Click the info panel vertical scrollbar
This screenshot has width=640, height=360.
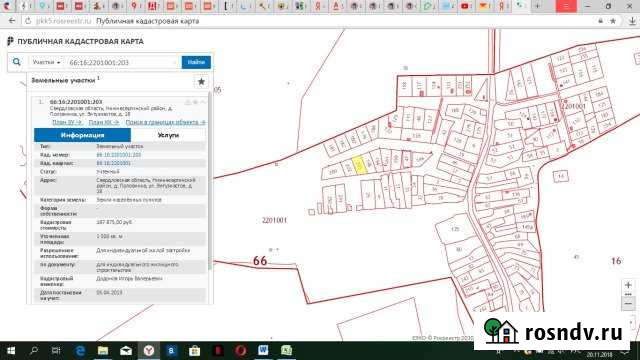210,180
